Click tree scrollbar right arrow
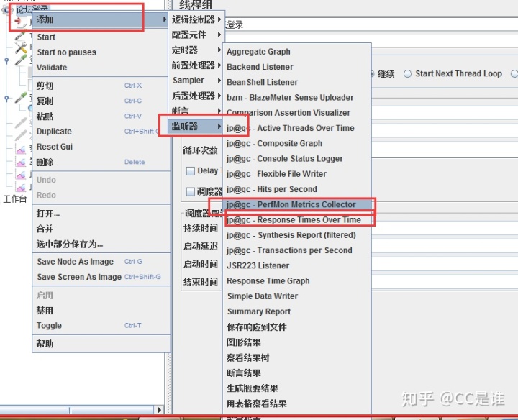The height and width of the screenshot is (420, 518). 160,410
